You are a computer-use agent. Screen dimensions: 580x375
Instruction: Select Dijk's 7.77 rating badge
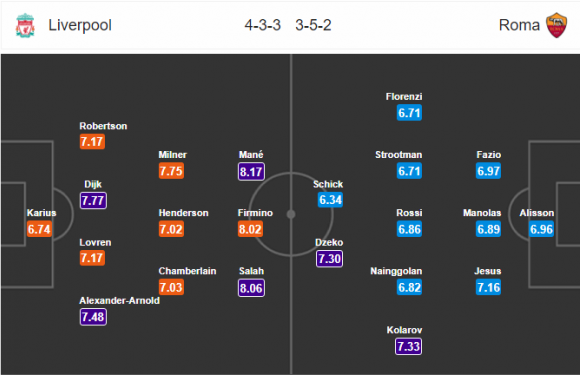[x=93, y=200]
